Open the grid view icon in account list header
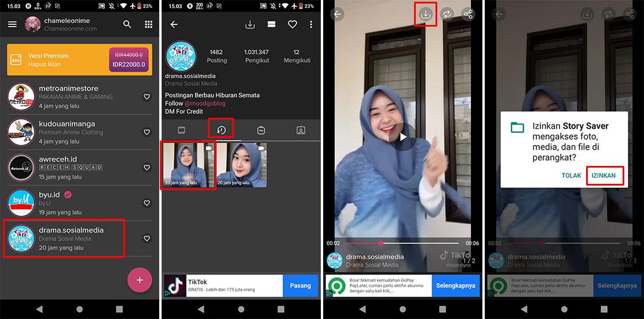This screenshot has height=319, width=644. [149, 24]
